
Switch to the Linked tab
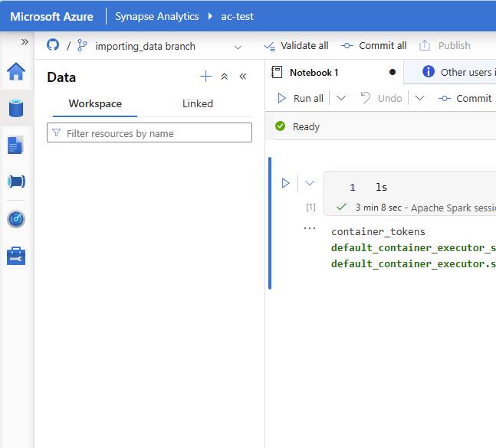click(198, 104)
